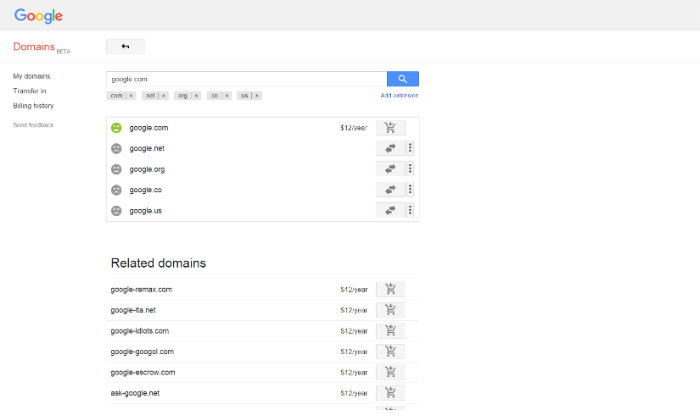Add google-remax.com to cart
Viewport: 700px width, 420px height.
391,289
